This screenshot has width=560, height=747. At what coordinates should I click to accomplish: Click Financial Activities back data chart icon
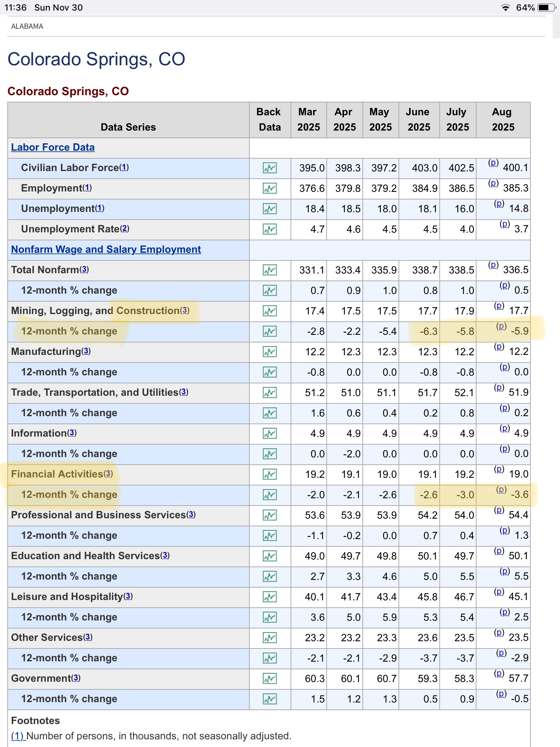tap(269, 475)
